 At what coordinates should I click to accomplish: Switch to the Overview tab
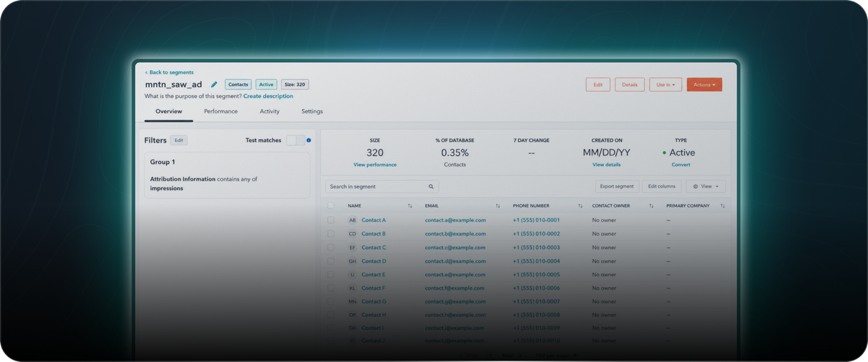(x=169, y=111)
